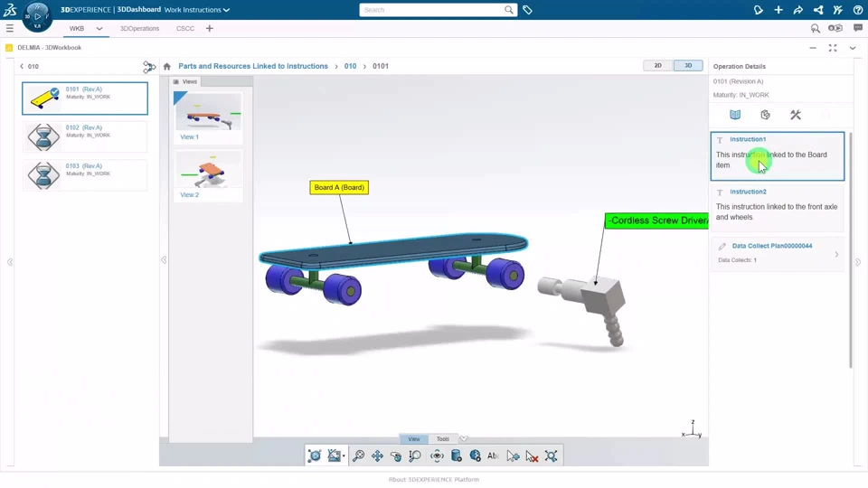
Task: Click the cursor with red X icon
Action: pyautogui.click(x=532, y=455)
